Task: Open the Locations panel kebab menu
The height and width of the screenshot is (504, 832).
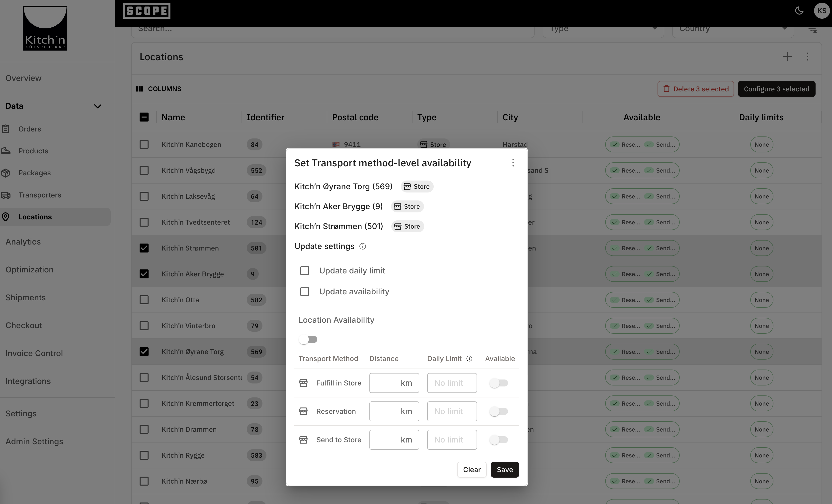Action: 807,57
